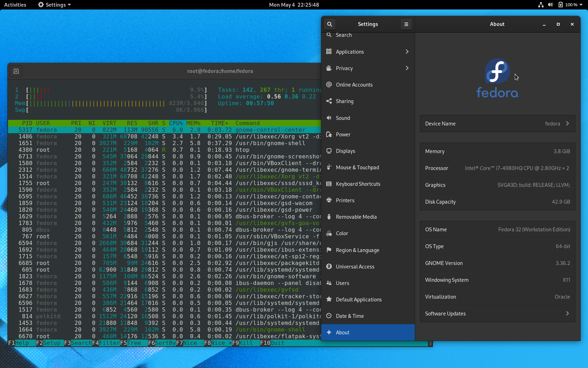Click the Applications grid icon
Screen dimensions: 588x368
tap(329, 52)
